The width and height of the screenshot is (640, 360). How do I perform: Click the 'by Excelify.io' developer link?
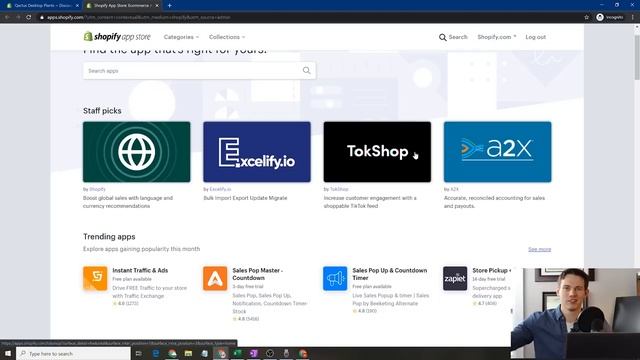[x=217, y=189]
